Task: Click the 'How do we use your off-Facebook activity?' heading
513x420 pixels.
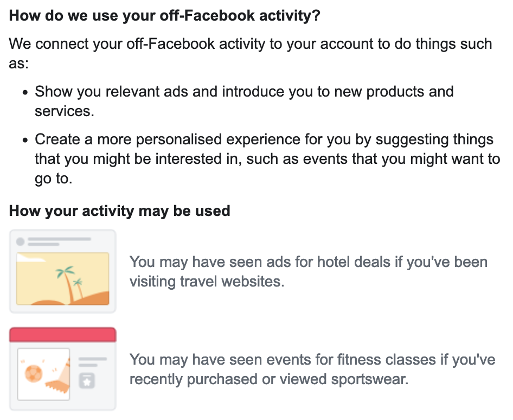Action: pyautogui.click(x=164, y=15)
